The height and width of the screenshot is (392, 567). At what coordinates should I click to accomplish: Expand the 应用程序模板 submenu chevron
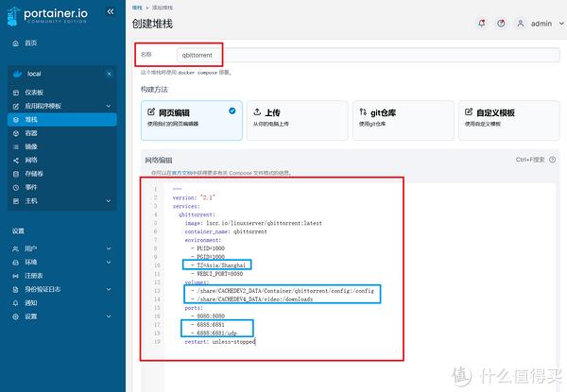109,106
